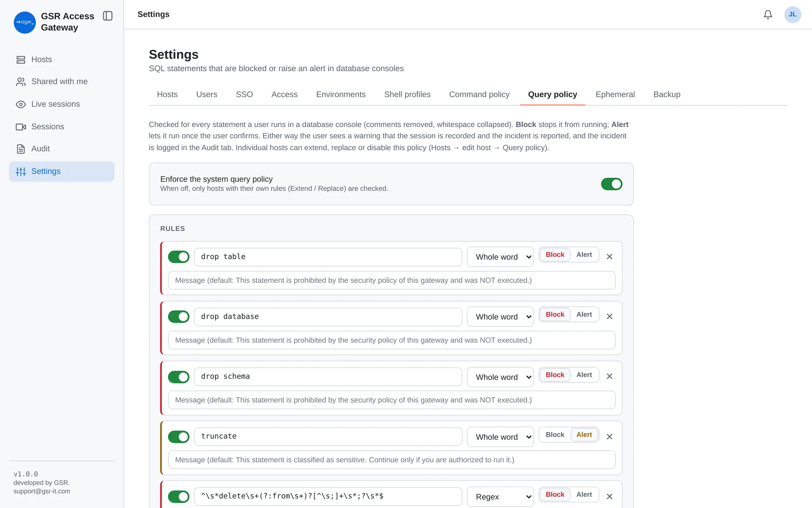Set truncate rule to Block
Image resolution: width=812 pixels, height=508 pixels.
click(x=555, y=435)
